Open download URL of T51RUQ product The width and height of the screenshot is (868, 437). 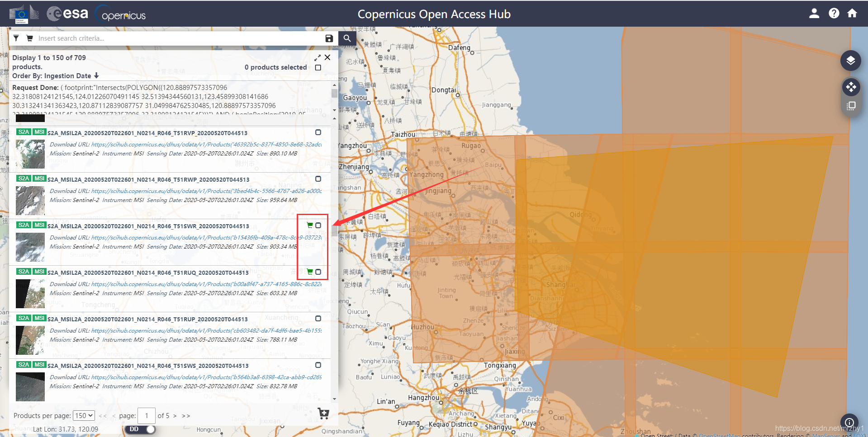pos(206,284)
